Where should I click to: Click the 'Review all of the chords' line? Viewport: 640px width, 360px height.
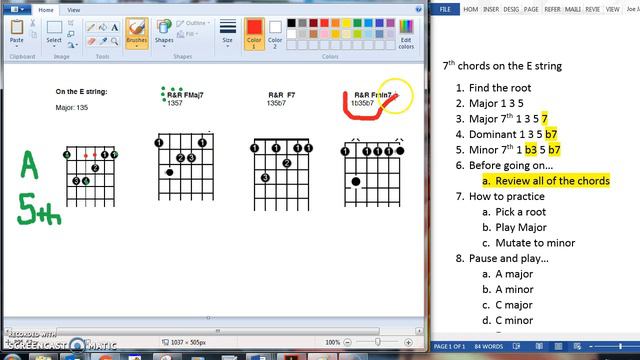point(546,181)
